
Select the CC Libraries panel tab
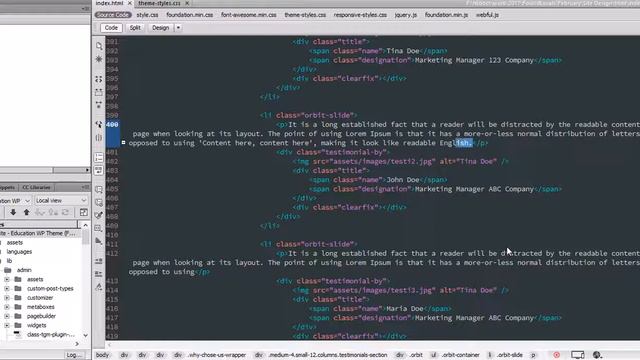[x=36, y=187]
